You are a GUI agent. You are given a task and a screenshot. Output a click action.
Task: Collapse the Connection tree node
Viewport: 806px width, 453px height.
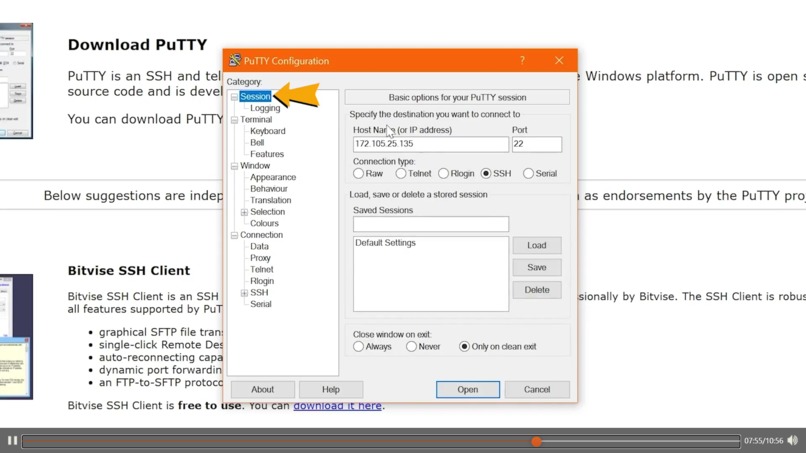234,235
